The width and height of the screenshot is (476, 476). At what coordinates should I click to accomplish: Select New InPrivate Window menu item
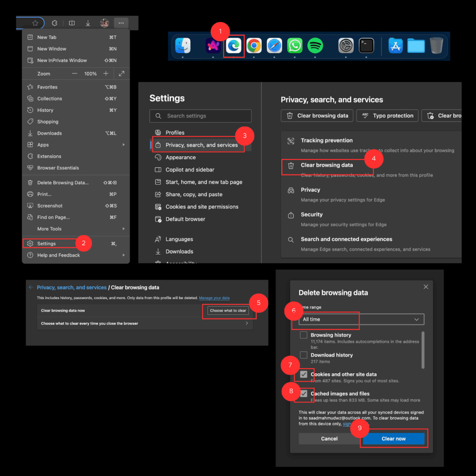point(76,60)
